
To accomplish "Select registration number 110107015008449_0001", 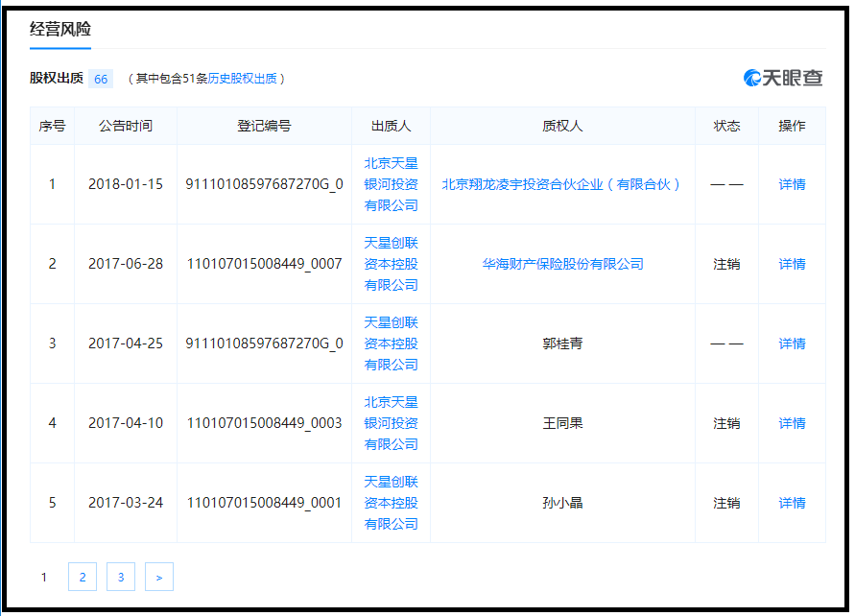I will pos(265,503).
